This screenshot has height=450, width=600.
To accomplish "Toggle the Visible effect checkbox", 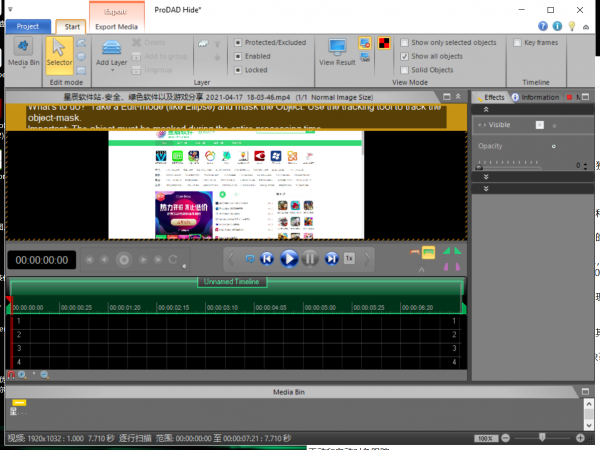I will pos(540,125).
